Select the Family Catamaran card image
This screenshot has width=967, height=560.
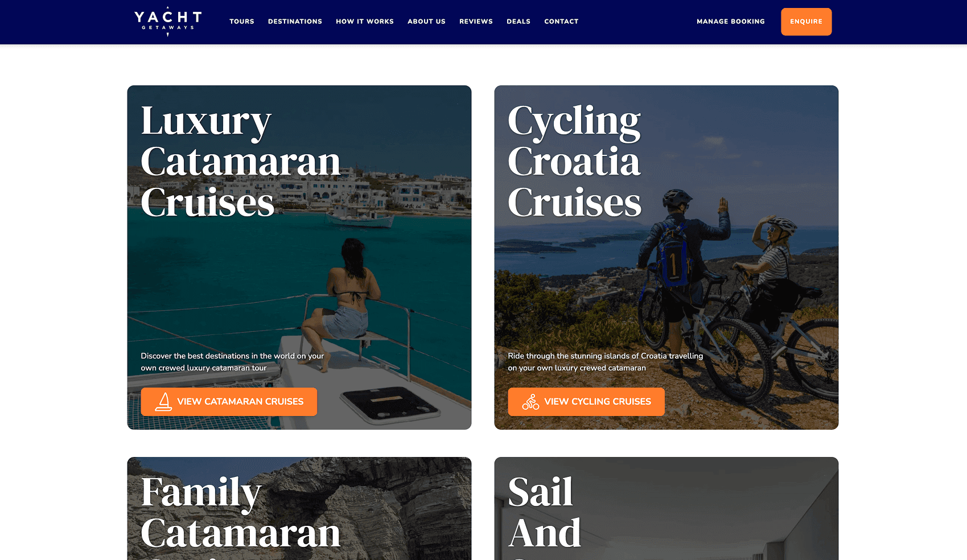pos(299,508)
